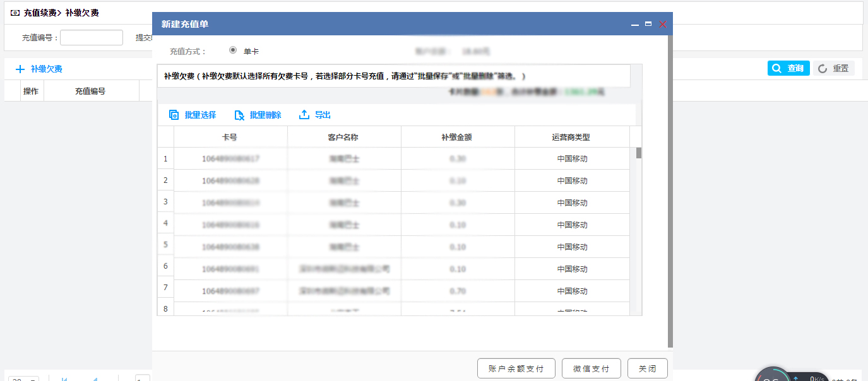Maximize the 新建充值单 dialog

648,24
